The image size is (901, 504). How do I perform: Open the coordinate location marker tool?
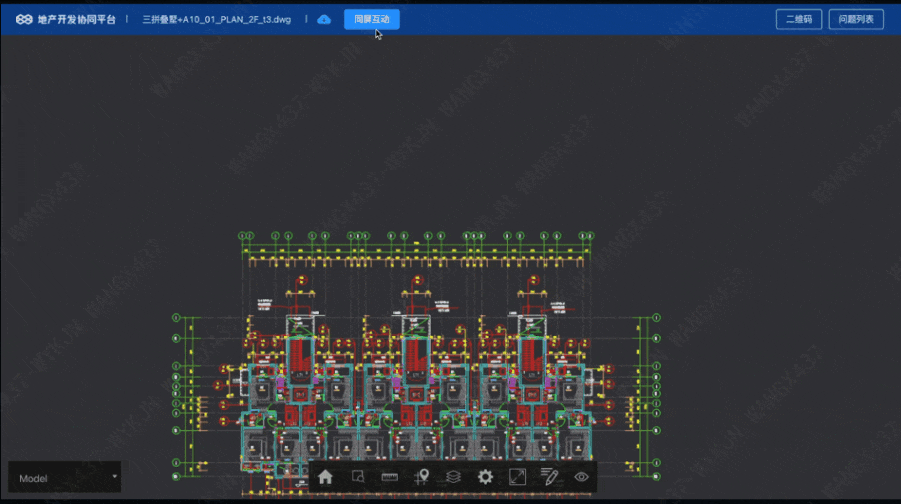(422, 477)
